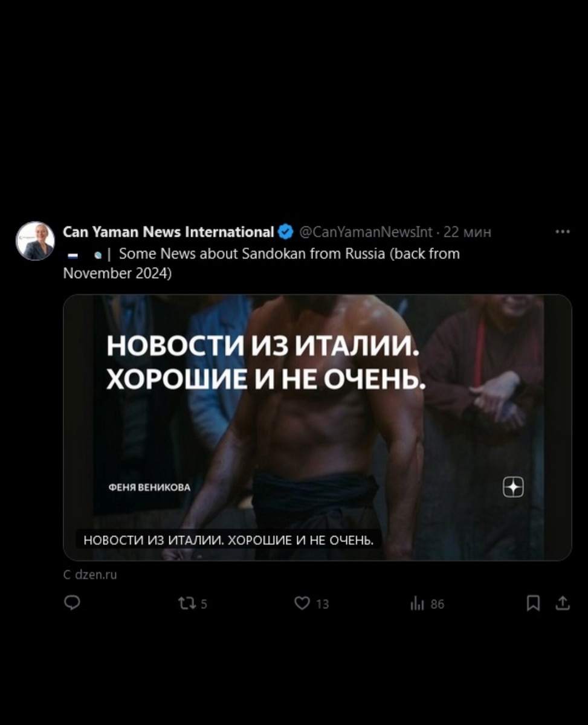Click the blue verified badge
This screenshot has width=588, height=725.
click(286, 231)
